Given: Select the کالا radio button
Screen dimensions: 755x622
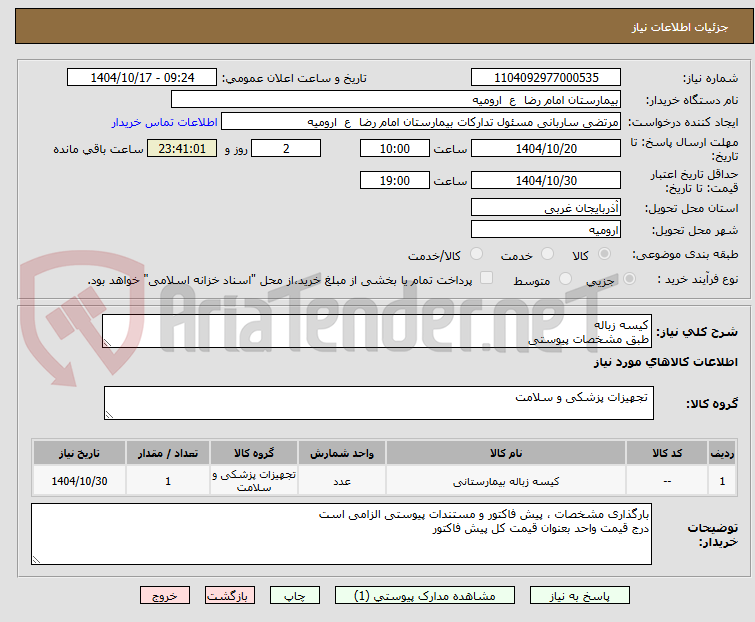Looking at the screenshot, I should (604, 254).
